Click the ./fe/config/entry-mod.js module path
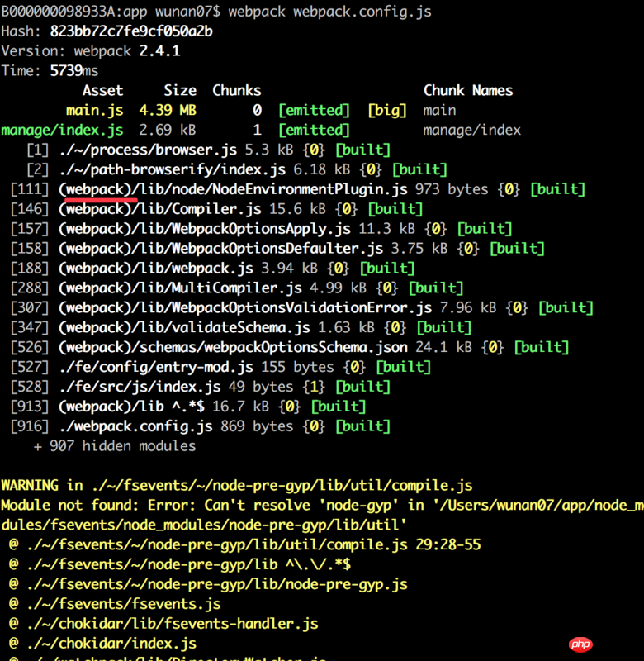Viewport: 644px width, 661px height. pos(156,367)
